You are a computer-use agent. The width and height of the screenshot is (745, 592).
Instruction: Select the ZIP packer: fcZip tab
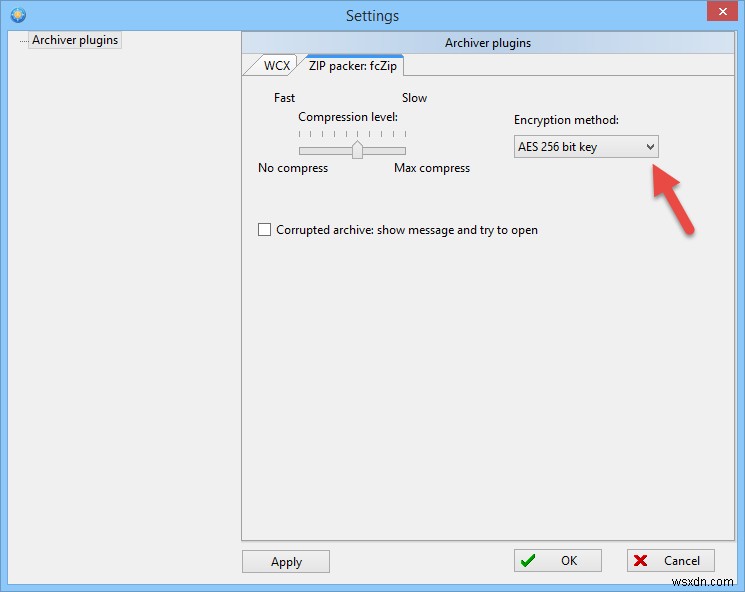(x=353, y=66)
